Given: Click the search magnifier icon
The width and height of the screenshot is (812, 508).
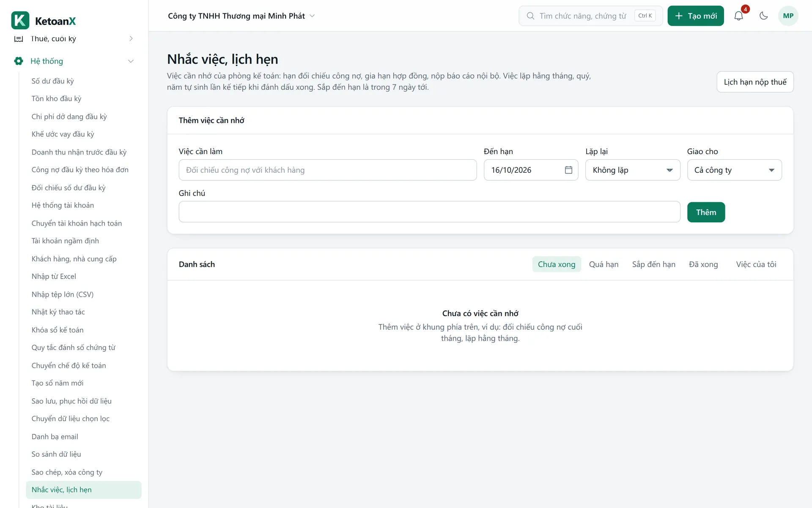Looking at the screenshot, I should 530,16.
